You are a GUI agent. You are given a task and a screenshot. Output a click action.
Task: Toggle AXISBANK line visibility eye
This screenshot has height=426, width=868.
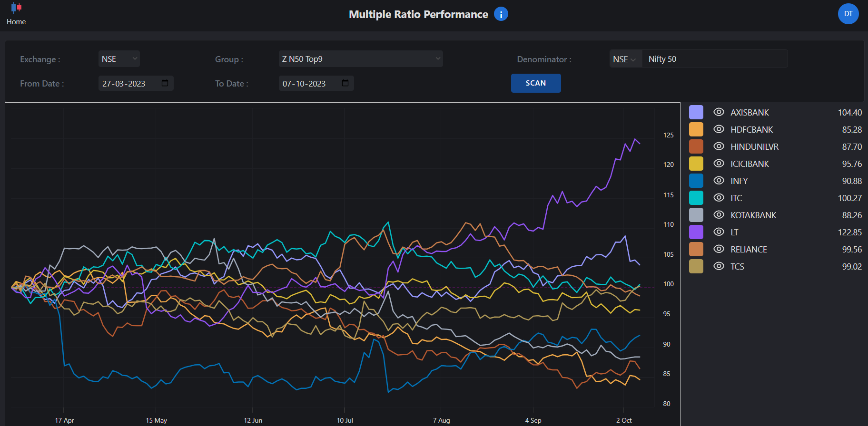pos(719,112)
